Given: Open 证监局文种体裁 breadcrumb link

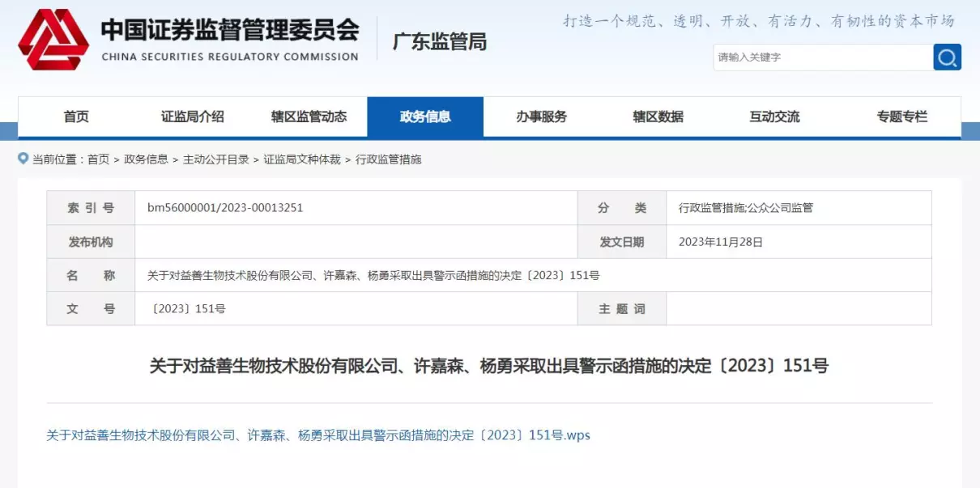Looking at the screenshot, I should [x=303, y=159].
